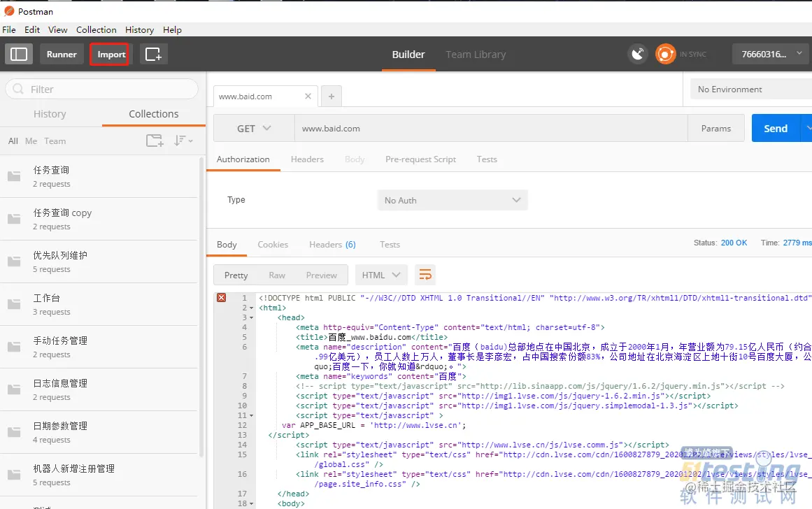
Task: Collapse the script block on line 11
Action: click(x=252, y=416)
